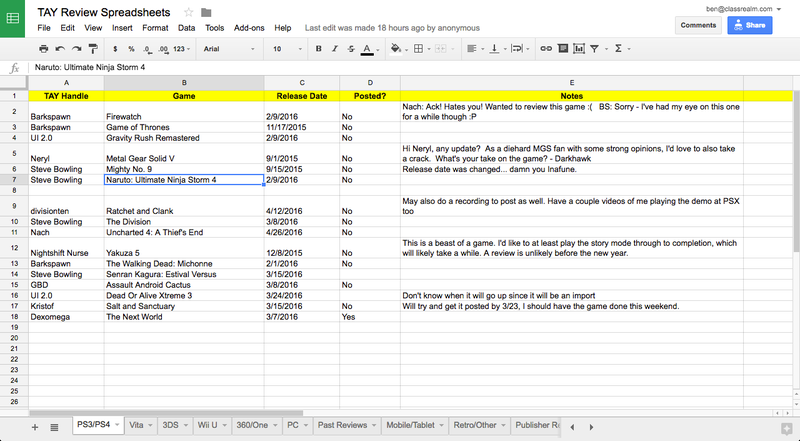This screenshot has width=800, height=441.
Task: Open the Explore icon bottom corner
Action: pos(786,428)
